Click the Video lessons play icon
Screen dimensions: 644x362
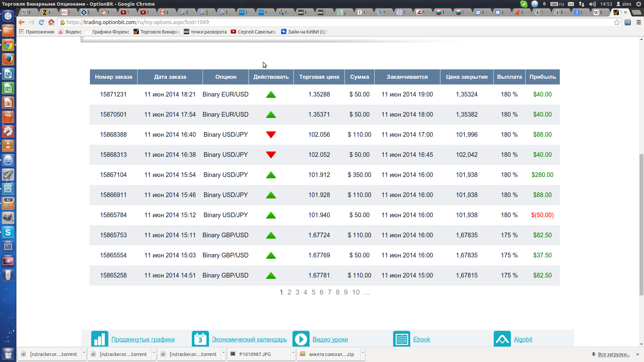[x=301, y=339]
